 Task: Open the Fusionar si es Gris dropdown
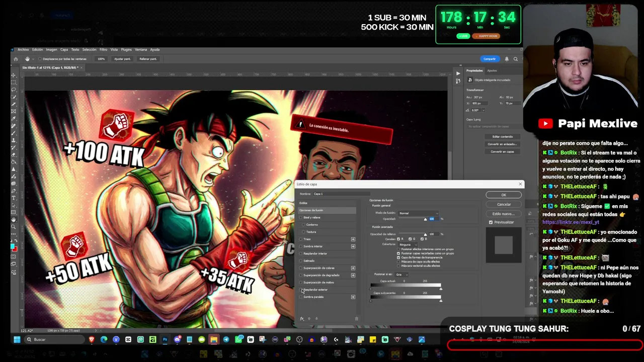tap(401, 275)
